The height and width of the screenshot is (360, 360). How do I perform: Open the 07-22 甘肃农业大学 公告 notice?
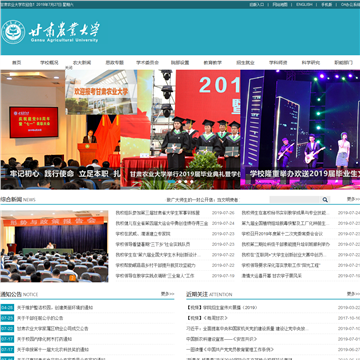pos(53,329)
